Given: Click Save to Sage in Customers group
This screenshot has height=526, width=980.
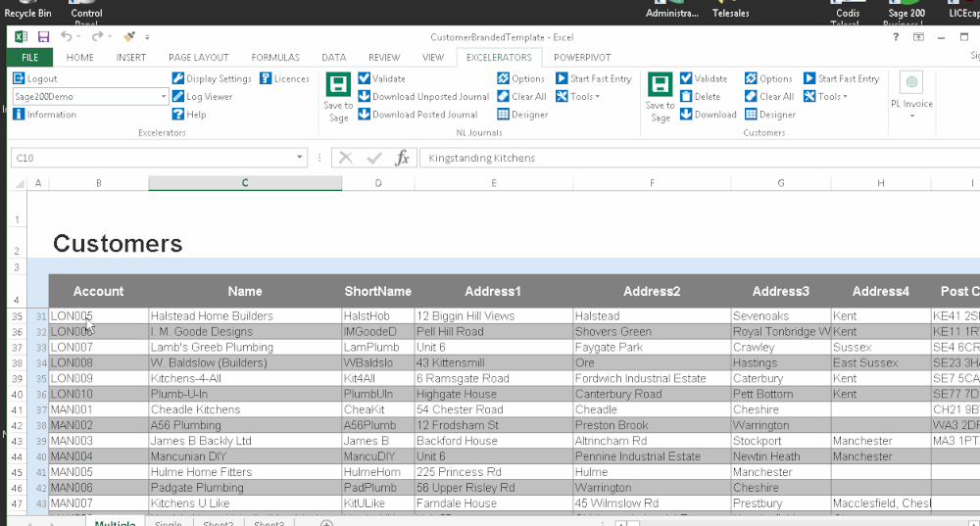Looking at the screenshot, I should [x=660, y=97].
